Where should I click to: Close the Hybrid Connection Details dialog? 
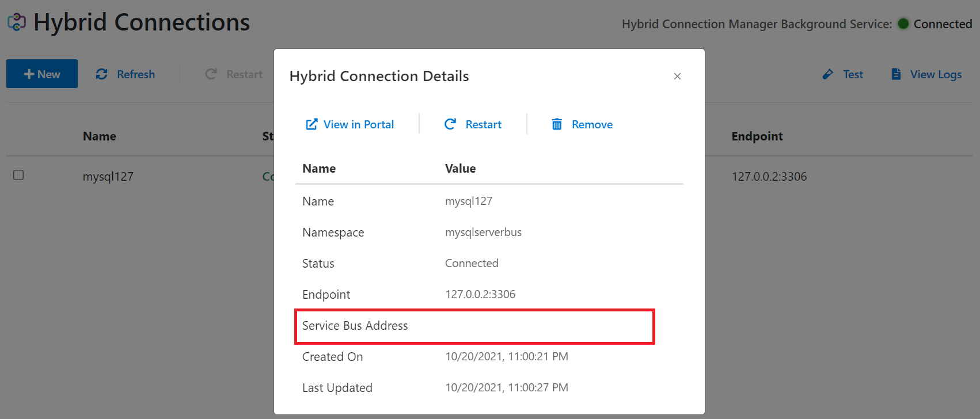[x=677, y=76]
